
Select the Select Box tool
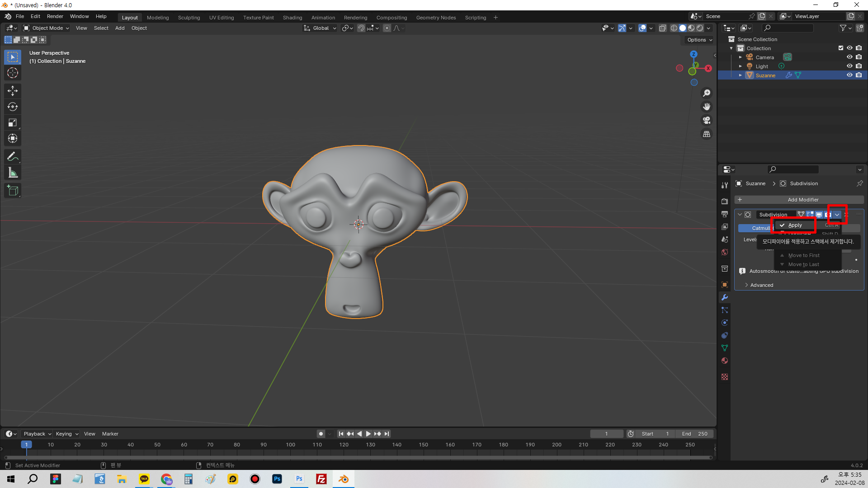(x=13, y=57)
